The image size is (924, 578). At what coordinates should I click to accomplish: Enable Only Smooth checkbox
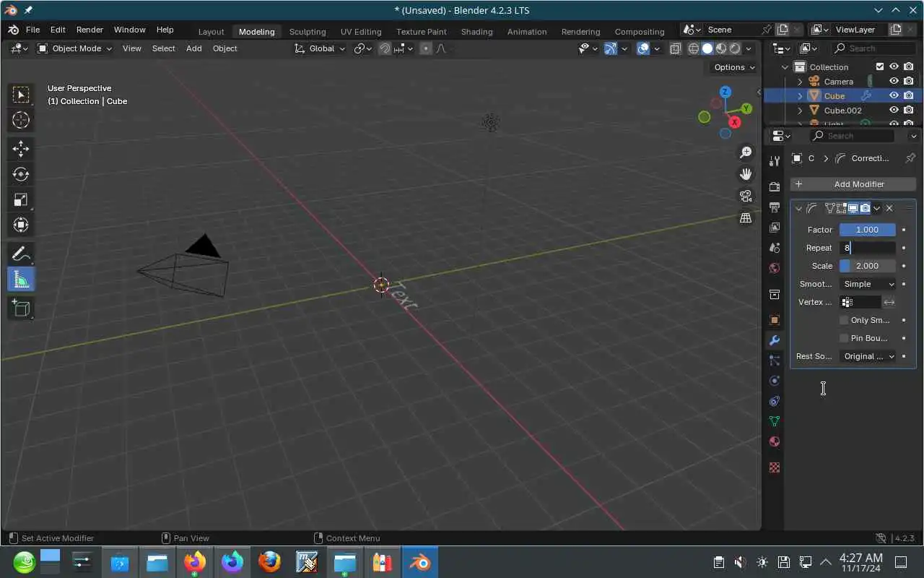pos(844,320)
